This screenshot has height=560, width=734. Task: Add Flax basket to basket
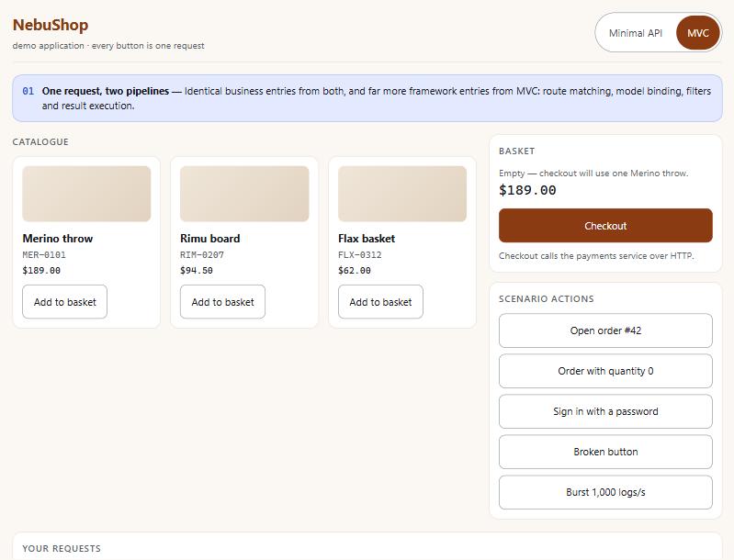[x=380, y=302]
